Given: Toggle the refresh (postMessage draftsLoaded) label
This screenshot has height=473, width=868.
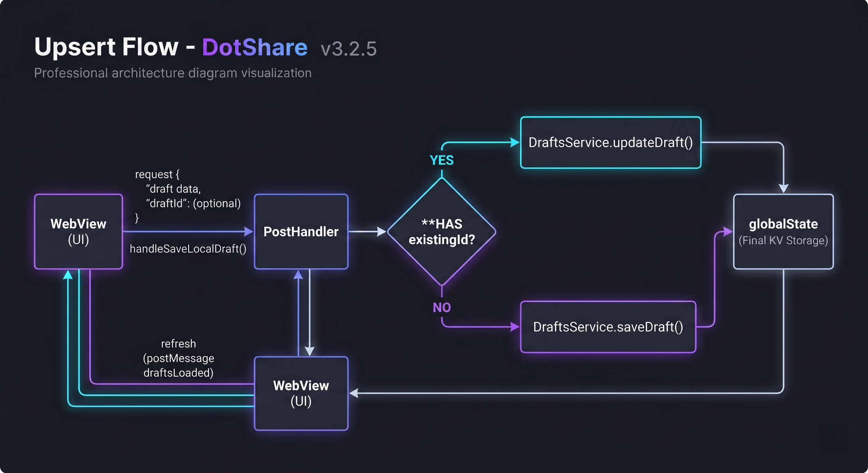Looking at the screenshot, I should tap(178, 358).
